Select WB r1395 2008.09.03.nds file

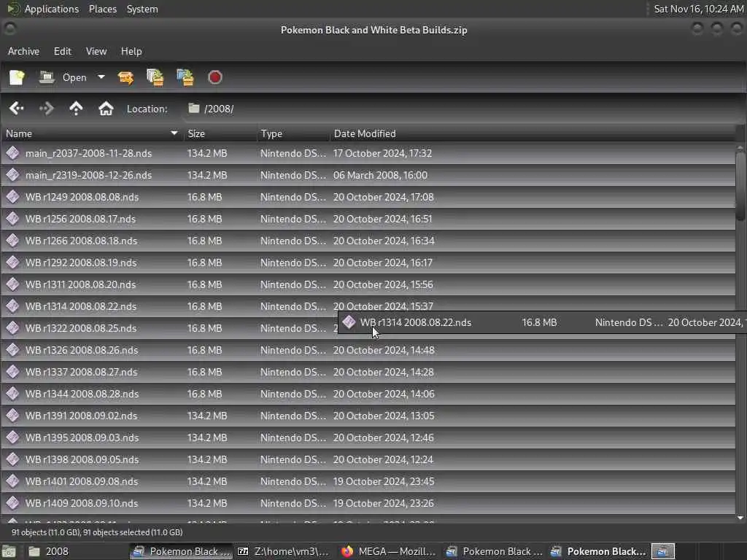(x=368, y=438)
